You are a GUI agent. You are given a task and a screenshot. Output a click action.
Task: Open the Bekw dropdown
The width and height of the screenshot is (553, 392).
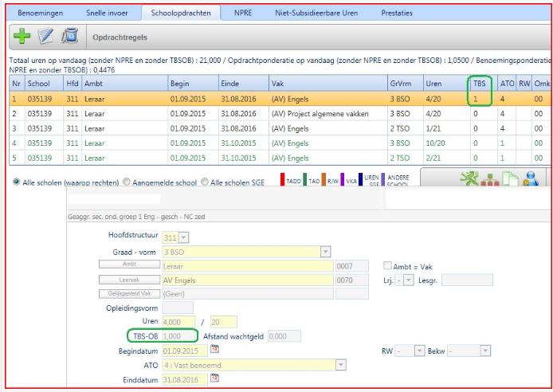coord(485,351)
